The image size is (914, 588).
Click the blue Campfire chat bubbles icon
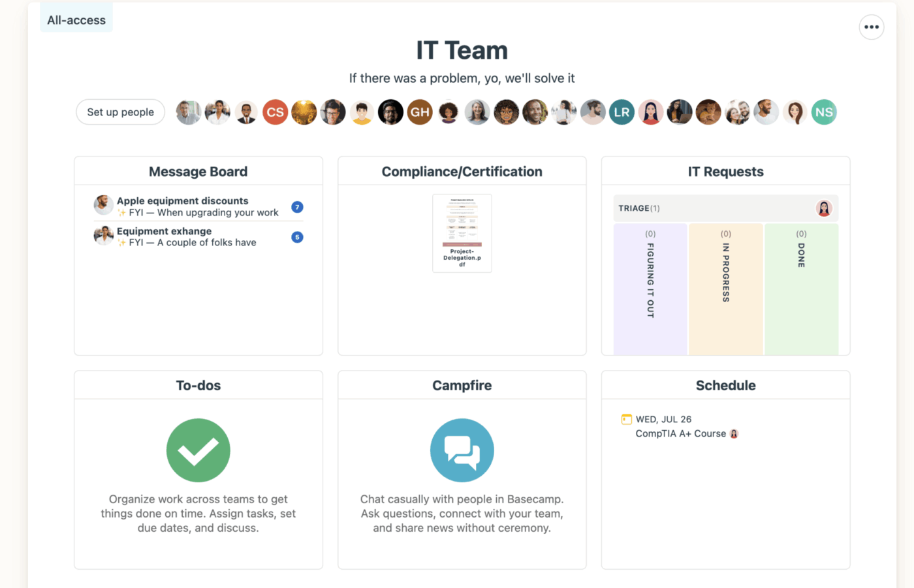(462, 450)
